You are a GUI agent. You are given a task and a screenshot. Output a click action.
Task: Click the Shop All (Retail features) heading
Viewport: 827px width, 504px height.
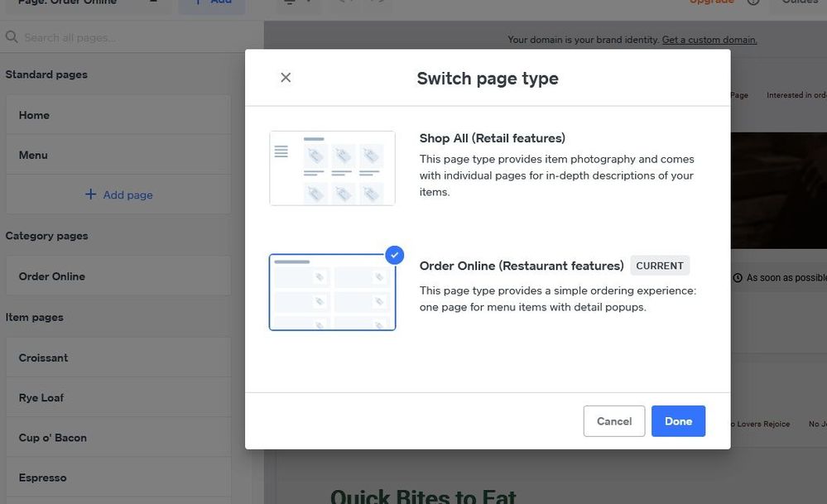(492, 138)
